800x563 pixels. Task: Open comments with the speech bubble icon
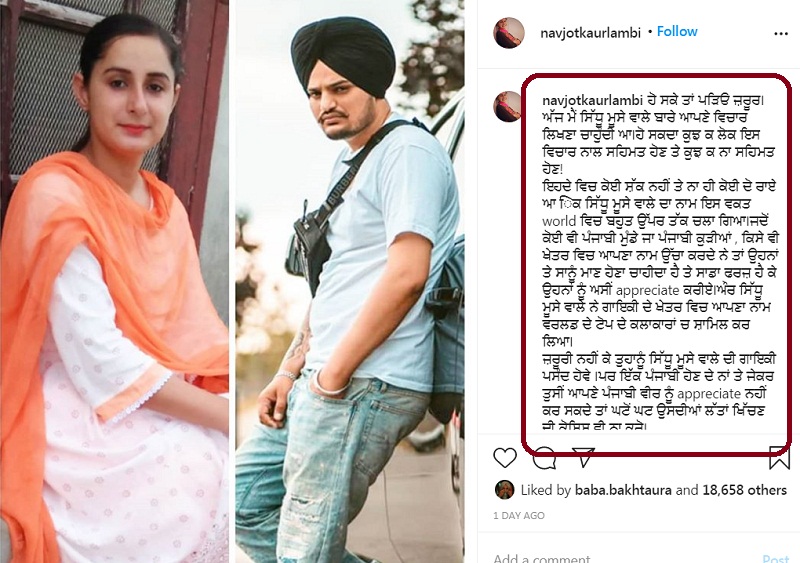544,458
